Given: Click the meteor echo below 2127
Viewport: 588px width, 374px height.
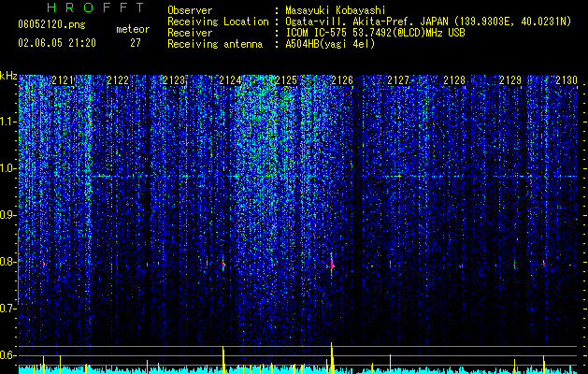Looking at the screenshot, I should pos(391,265).
